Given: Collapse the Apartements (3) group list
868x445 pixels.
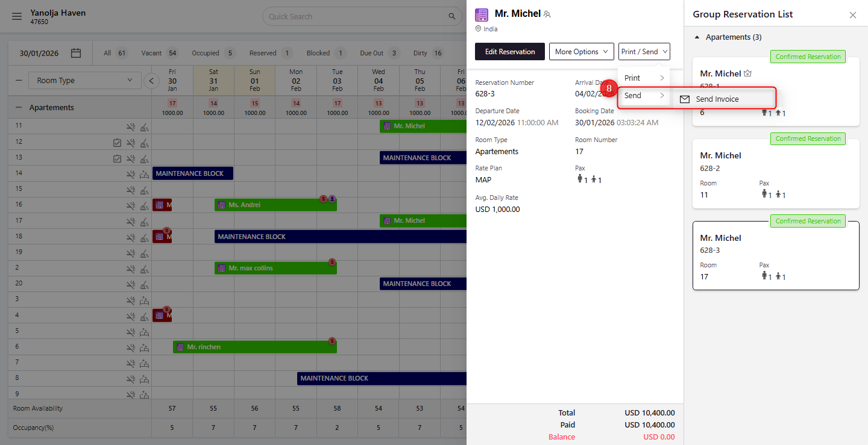Looking at the screenshot, I should point(697,37).
